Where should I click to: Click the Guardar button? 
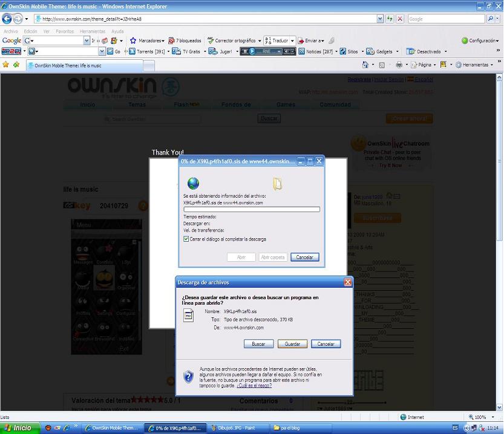(x=292, y=344)
